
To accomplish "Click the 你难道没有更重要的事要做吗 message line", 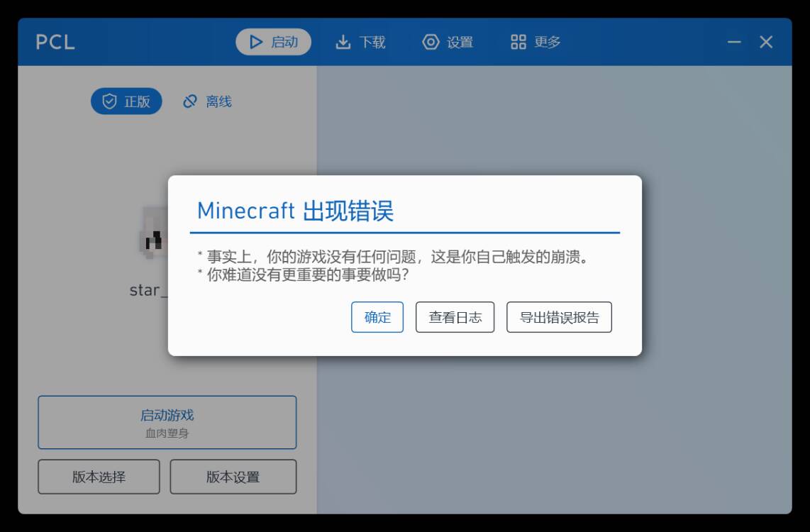I will point(305,275).
